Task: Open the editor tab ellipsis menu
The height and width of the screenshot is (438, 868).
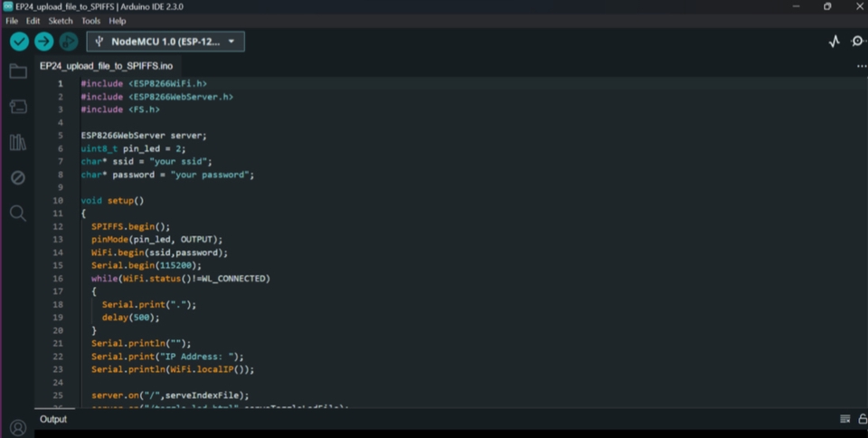Action: (862, 66)
